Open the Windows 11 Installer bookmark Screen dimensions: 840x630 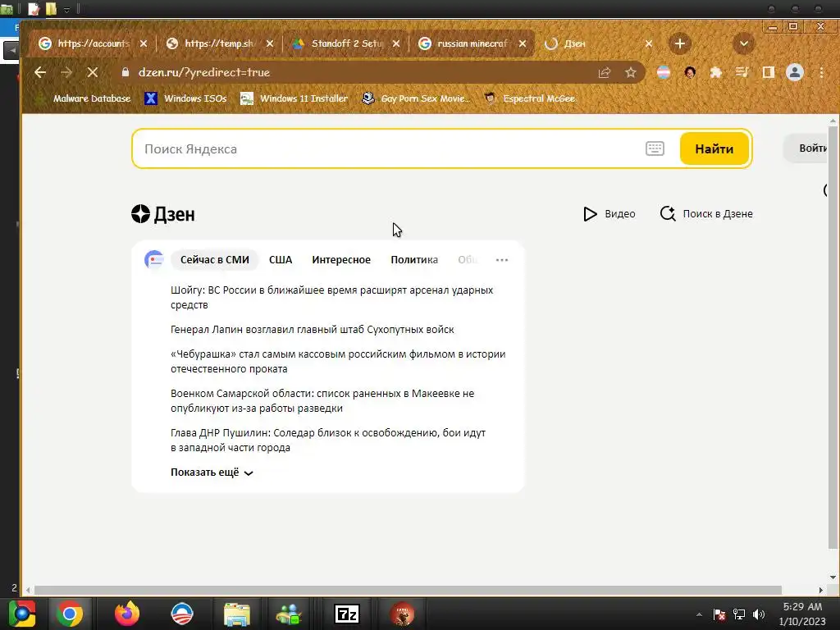294,98
